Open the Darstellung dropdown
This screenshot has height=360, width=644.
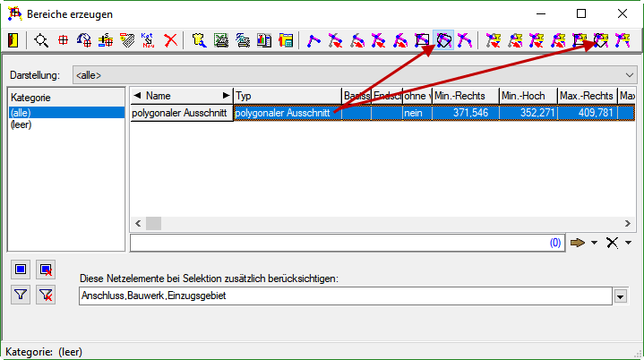(629, 73)
